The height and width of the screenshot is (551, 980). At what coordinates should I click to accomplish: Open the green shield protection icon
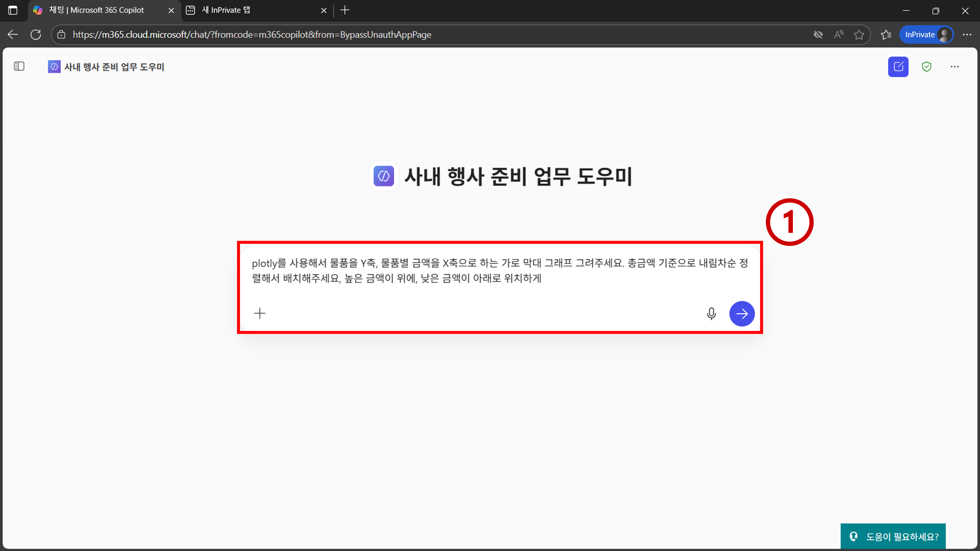926,67
